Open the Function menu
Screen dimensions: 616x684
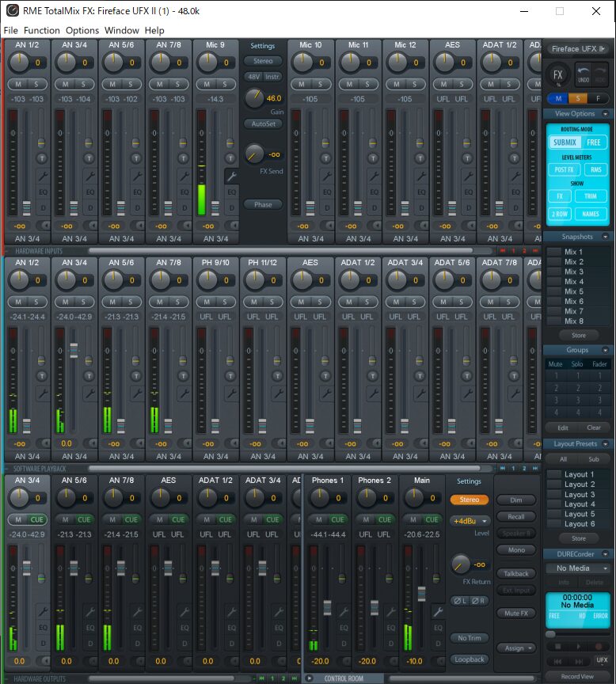(x=42, y=30)
